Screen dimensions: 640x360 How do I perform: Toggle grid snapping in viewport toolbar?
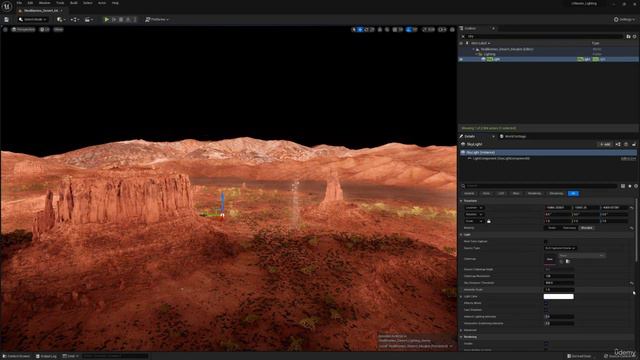(395, 29)
